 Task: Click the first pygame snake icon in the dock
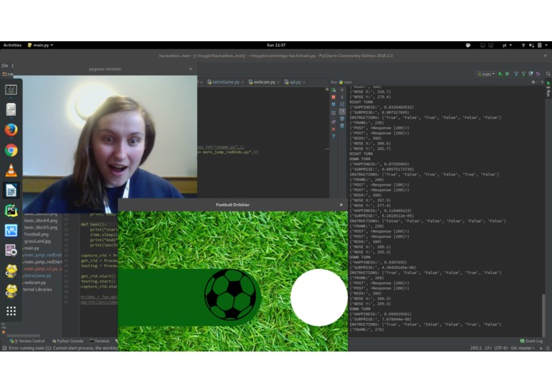[x=11, y=271]
